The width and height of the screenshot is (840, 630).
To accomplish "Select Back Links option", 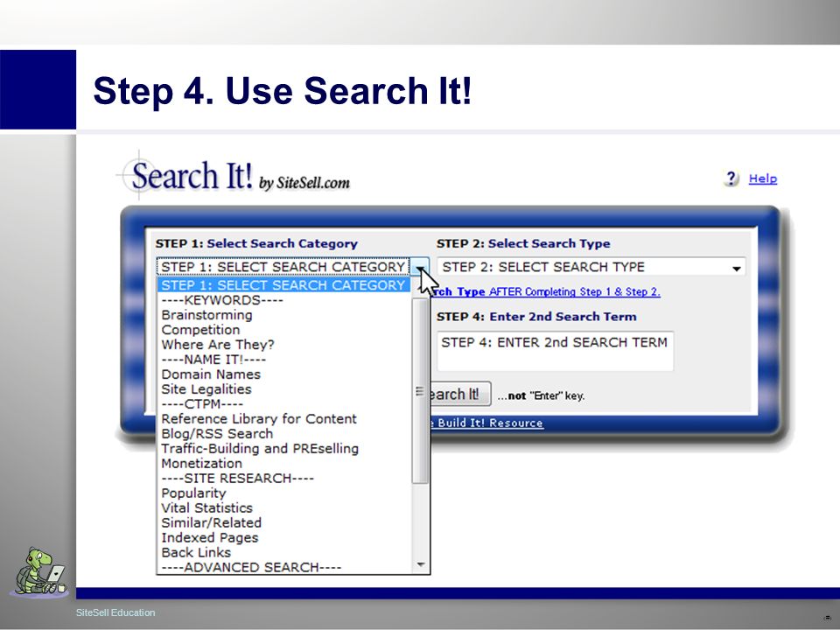I will pos(196,552).
